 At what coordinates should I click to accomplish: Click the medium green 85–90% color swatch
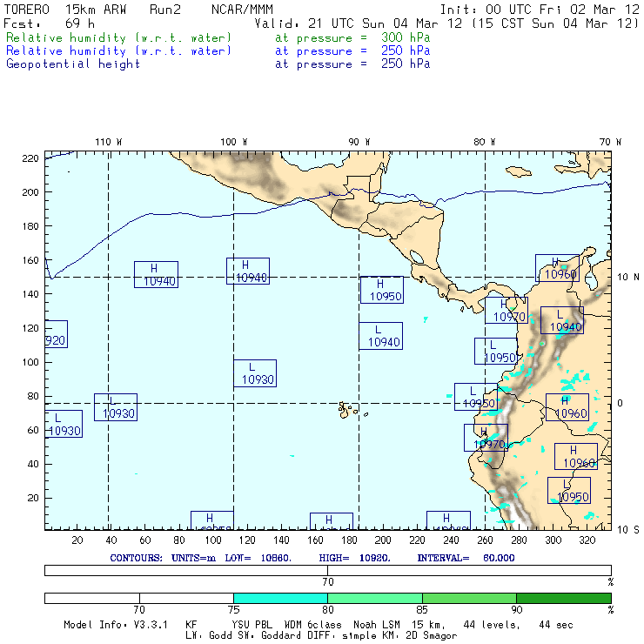pyautogui.click(x=469, y=598)
